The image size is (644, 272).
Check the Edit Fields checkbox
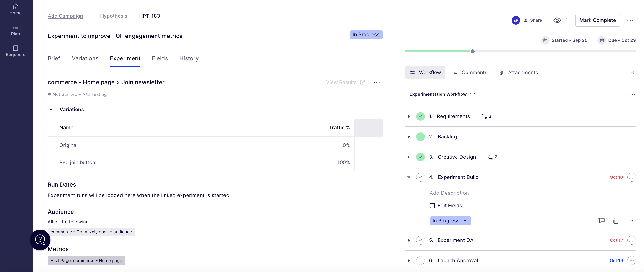[432, 205]
